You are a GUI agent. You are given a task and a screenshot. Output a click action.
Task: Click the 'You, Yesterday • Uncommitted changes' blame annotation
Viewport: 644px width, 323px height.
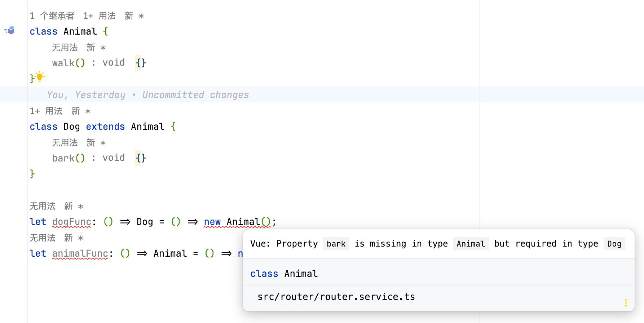pos(148,95)
